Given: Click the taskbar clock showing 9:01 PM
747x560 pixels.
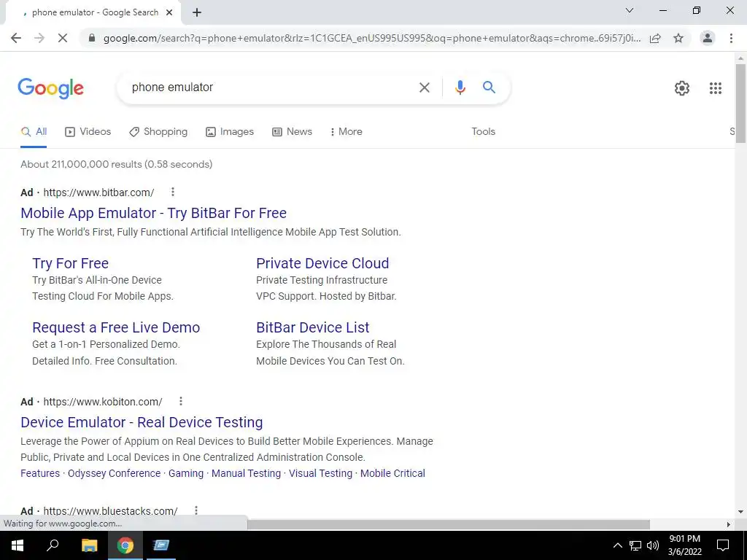Looking at the screenshot, I should coord(684,545).
